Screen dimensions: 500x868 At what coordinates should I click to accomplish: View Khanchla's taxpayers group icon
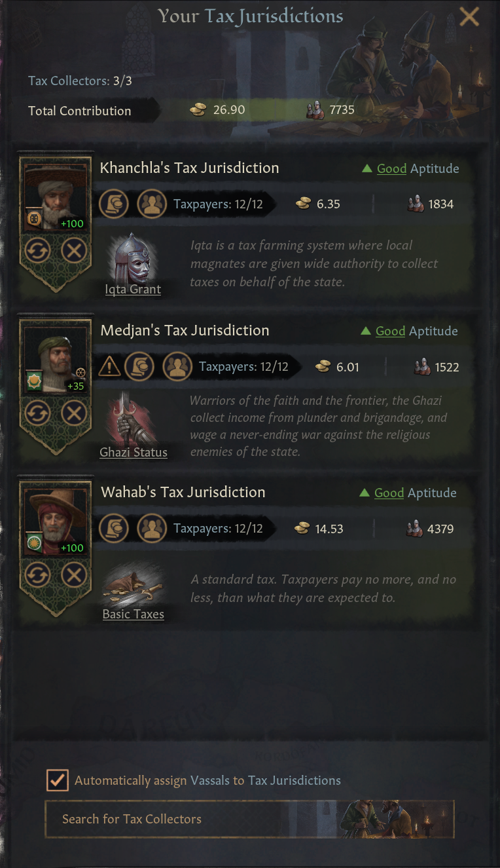click(151, 204)
